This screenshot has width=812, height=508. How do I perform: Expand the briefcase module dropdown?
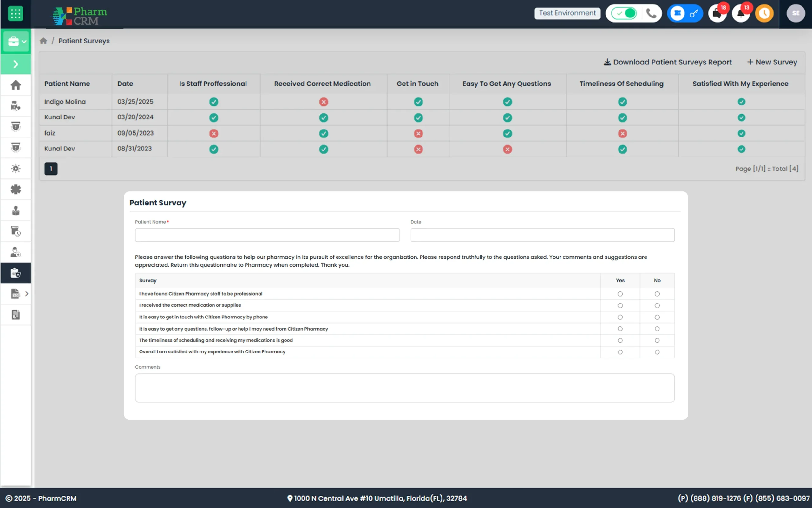point(16,41)
